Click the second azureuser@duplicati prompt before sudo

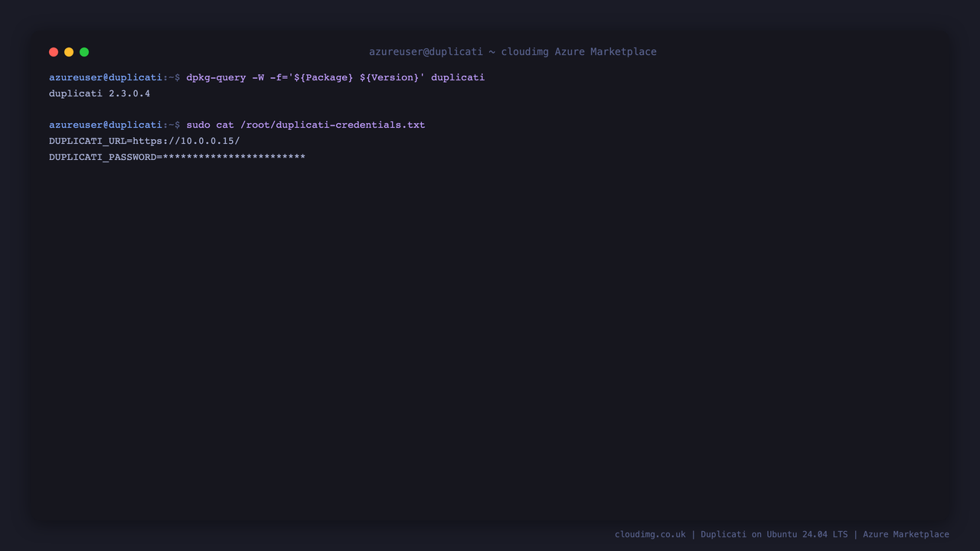coord(115,125)
